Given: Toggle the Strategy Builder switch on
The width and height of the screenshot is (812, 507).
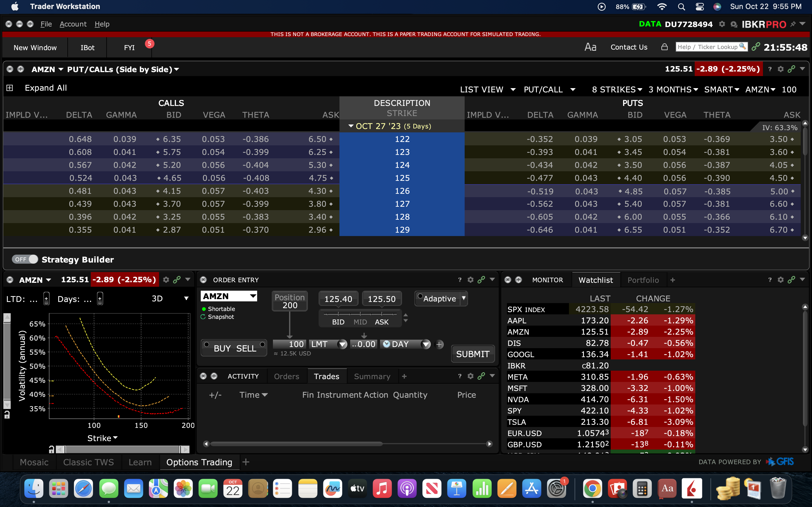Looking at the screenshot, I should coord(25,259).
